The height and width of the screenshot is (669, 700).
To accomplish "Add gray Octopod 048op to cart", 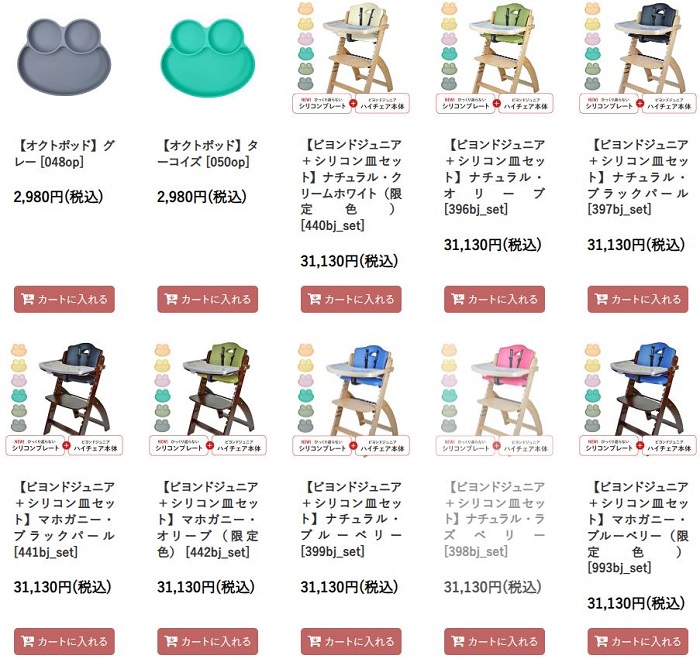I will (64, 299).
